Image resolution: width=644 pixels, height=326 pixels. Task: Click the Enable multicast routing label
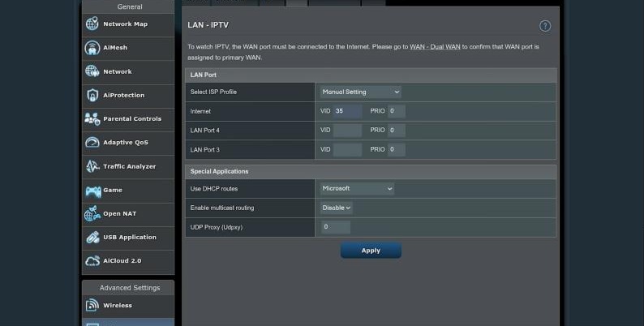click(x=222, y=208)
